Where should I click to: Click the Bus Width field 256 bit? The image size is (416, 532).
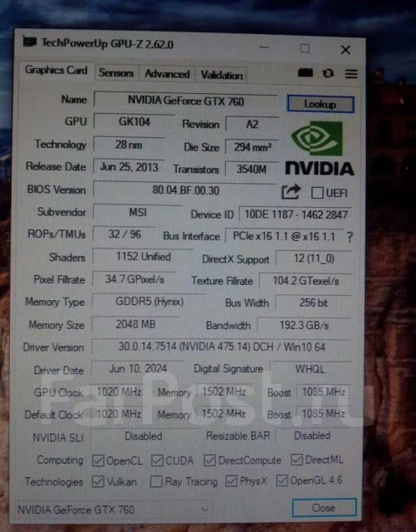(x=314, y=303)
